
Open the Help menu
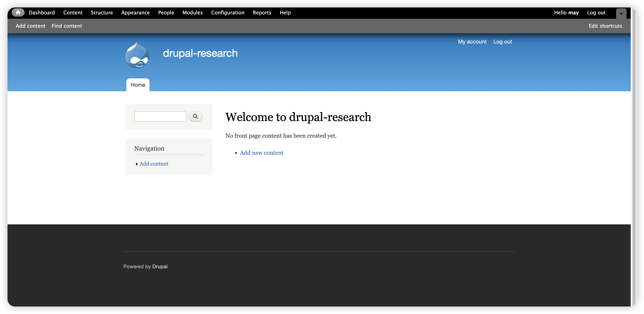pos(285,12)
